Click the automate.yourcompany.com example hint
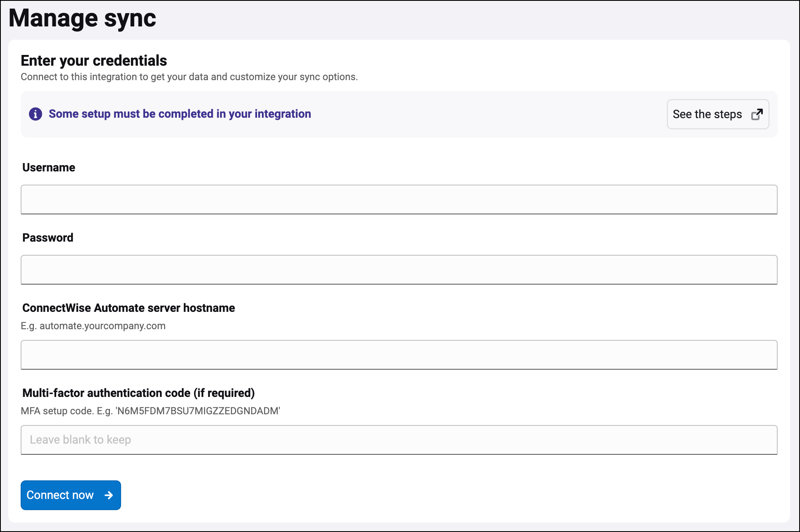Screen dimensions: 800x532 click(93, 326)
